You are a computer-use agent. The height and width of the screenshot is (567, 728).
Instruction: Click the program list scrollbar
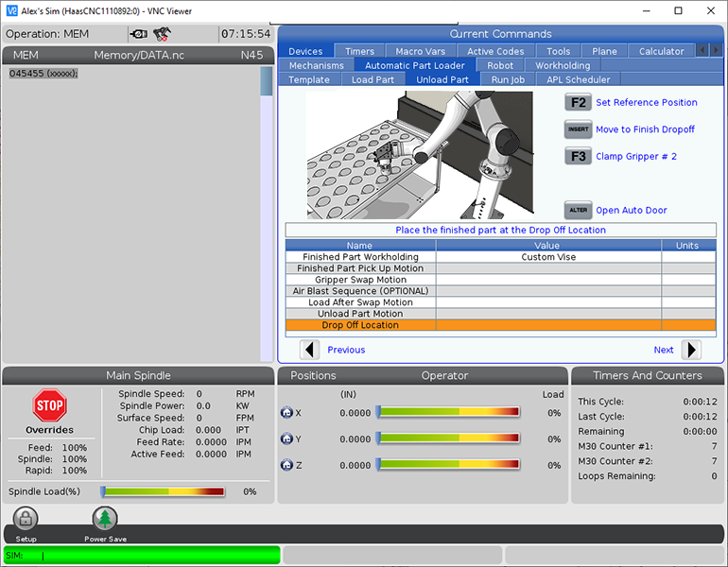click(x=267, y=82)
